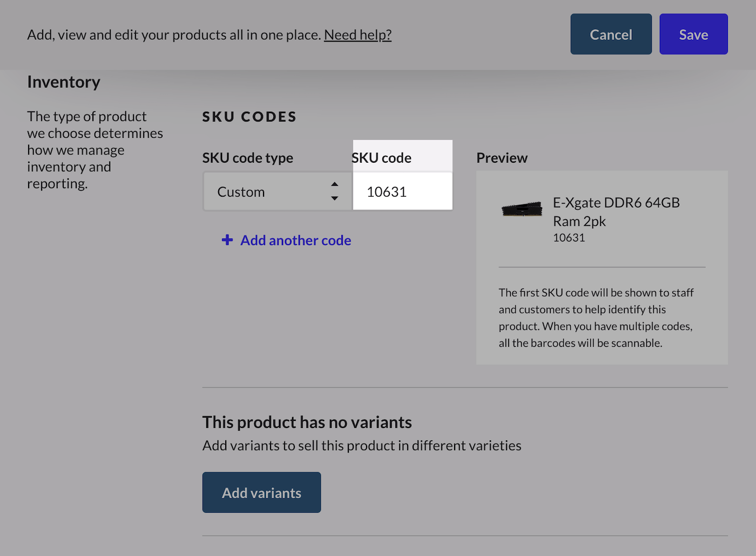
Task: Click the Add another code link text
Action: point(296,240)
